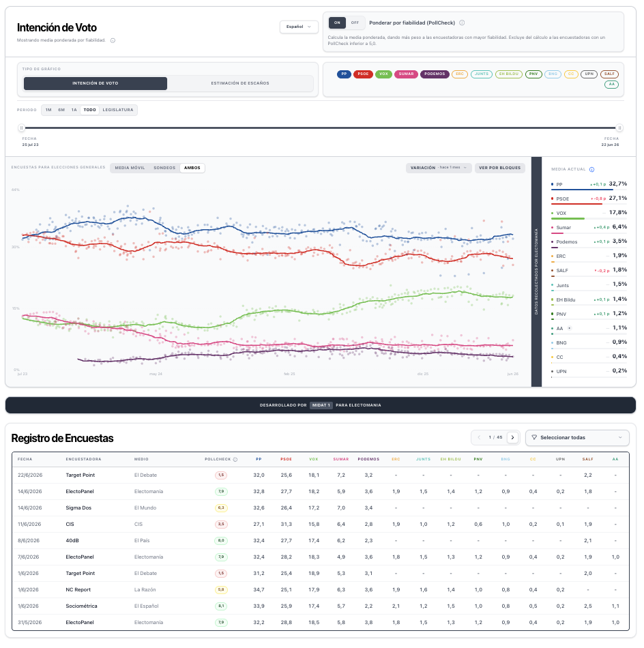The height and width of the screenshot is (648, 644).
Task: Click Ver por bloques button
Action: click(x=500, y=168)
